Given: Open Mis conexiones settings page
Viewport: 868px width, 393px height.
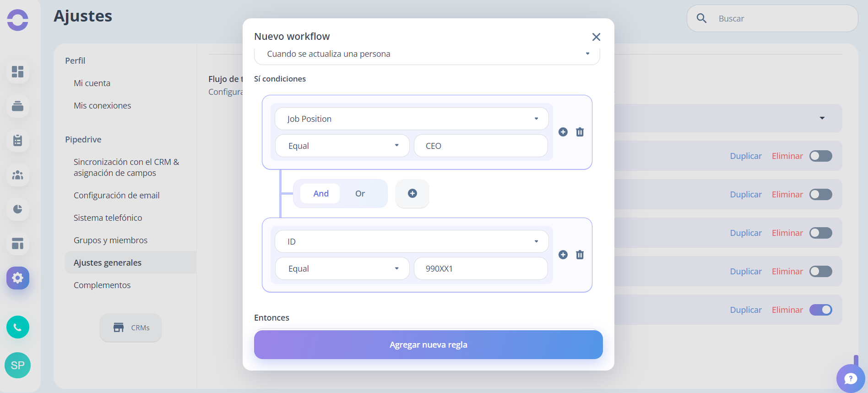Looking at the screenshot, I should click(x=103, y=106).
